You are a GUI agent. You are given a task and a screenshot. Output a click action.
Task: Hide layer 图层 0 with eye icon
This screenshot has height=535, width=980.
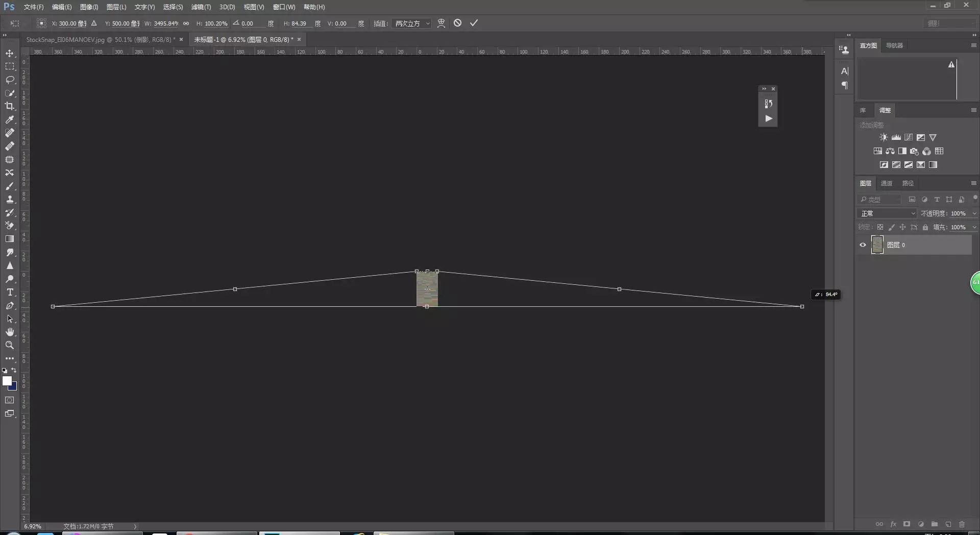(863, 245)
